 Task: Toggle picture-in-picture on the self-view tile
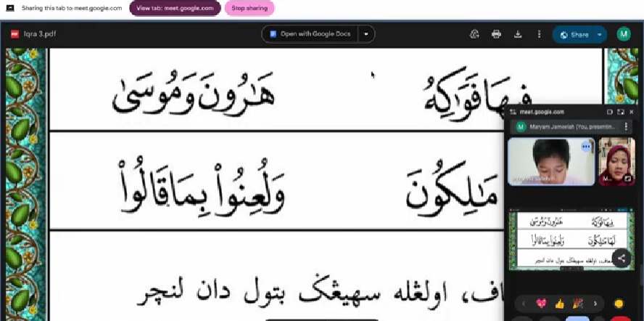[x=627, y=177]
